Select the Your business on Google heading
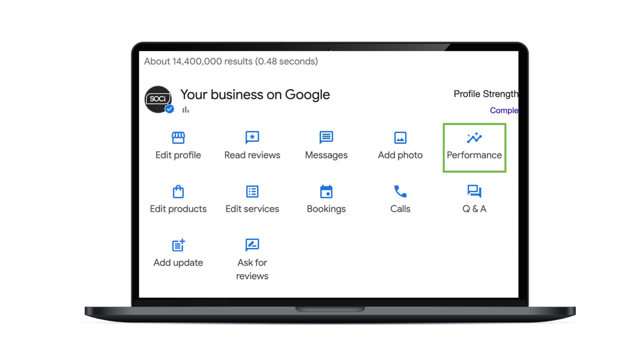Screen dimensions: 644x362 click(x=255, y=94)
